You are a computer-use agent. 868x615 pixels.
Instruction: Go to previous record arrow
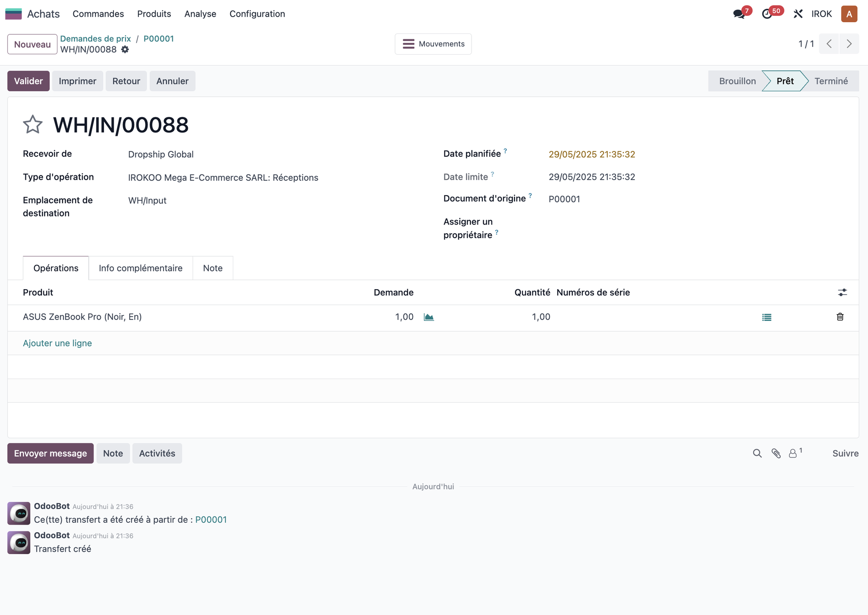[829, 44]
